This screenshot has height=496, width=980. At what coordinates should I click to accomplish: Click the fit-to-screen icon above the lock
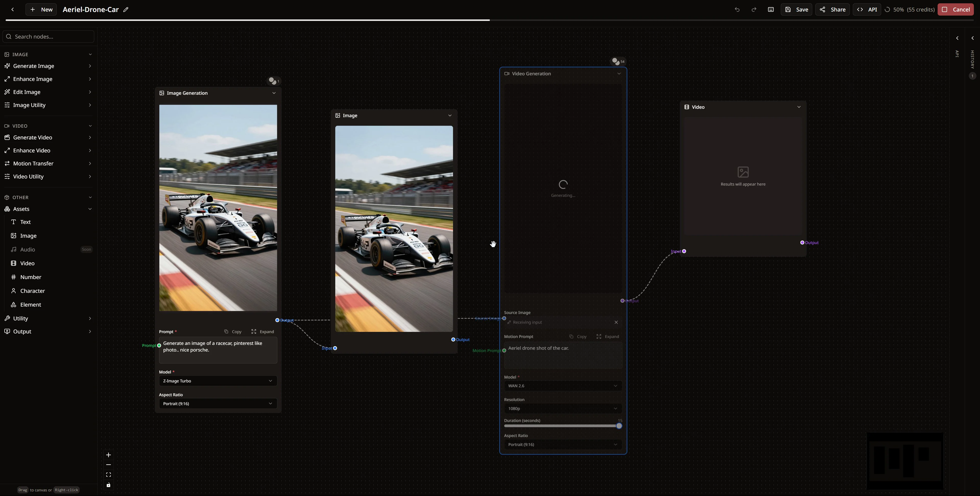[x=108, y=475]
